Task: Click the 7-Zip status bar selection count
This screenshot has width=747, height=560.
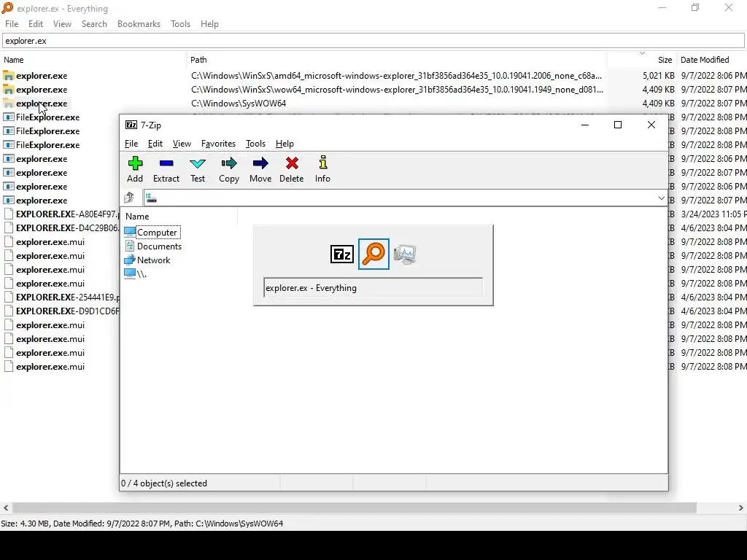Action: click(x=164, y=483)
